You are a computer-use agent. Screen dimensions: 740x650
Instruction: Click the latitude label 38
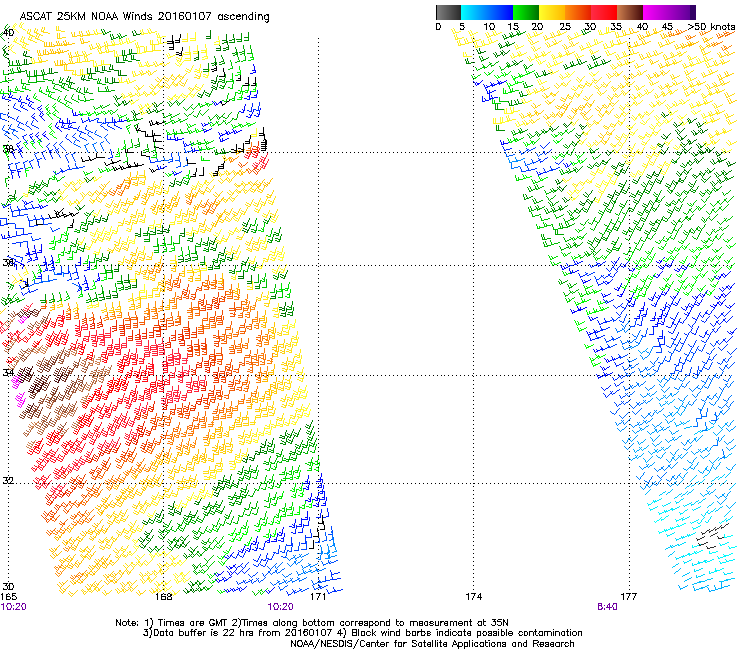(8, 149)
